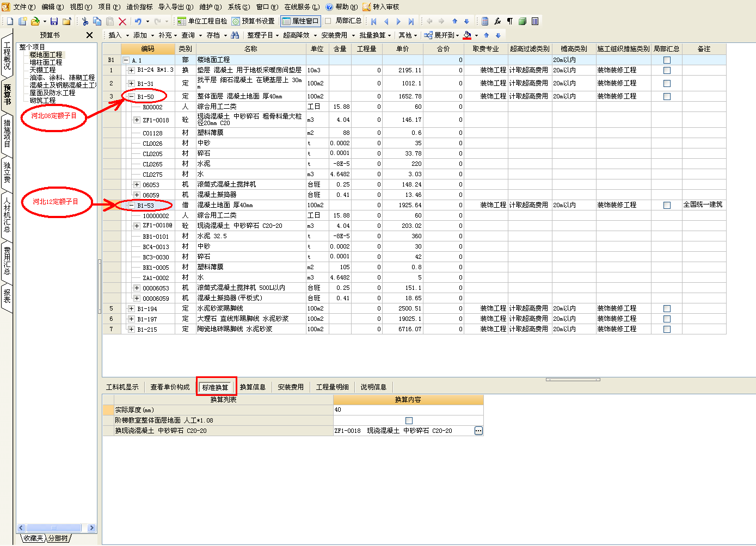Open fill color dropdown arrow
This screenshot has width=756, height=546.
(476, 35)
